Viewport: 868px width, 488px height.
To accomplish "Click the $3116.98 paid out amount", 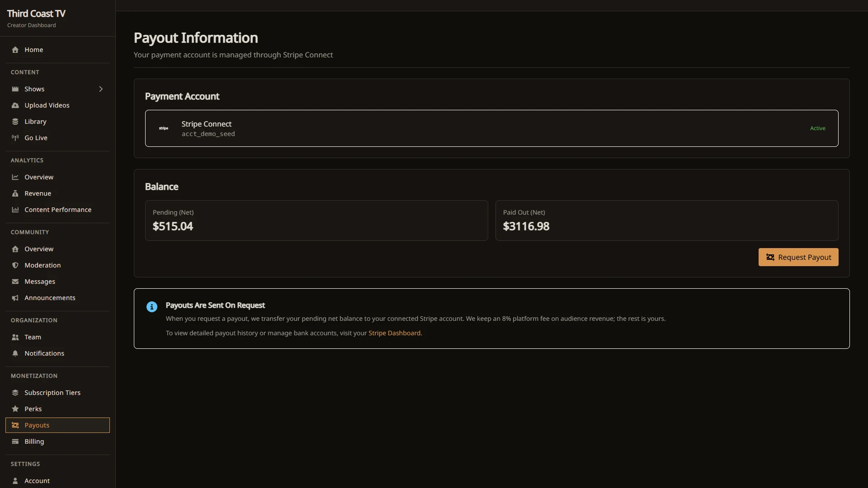I will tap(526, 226).
